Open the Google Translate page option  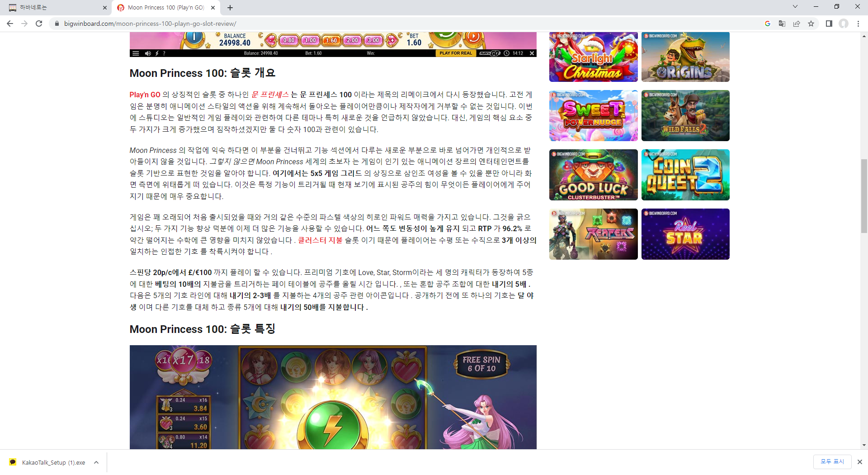pyautogui.click(x=782, y=24)
